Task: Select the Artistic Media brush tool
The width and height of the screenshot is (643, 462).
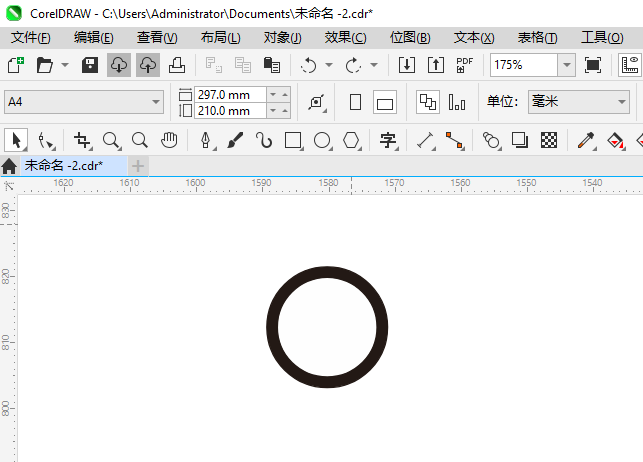Action: tap(235, 141)
